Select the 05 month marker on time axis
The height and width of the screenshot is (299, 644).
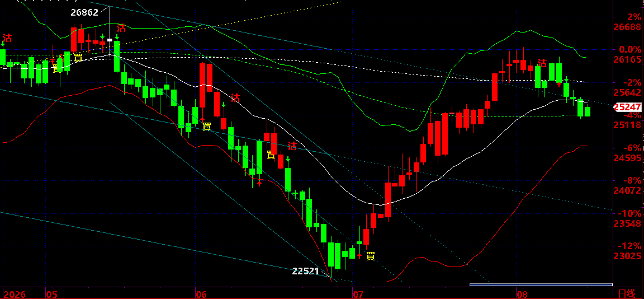(x=51, y=295)
